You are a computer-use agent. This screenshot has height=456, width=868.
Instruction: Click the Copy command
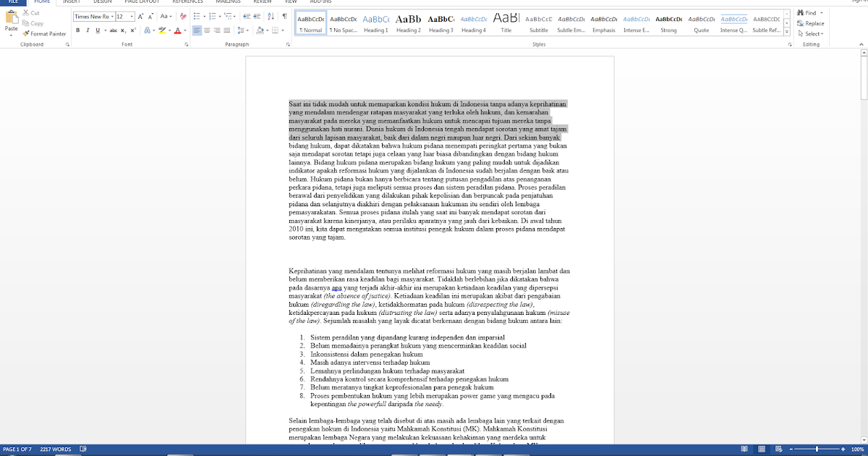click(x=33, y=23)
